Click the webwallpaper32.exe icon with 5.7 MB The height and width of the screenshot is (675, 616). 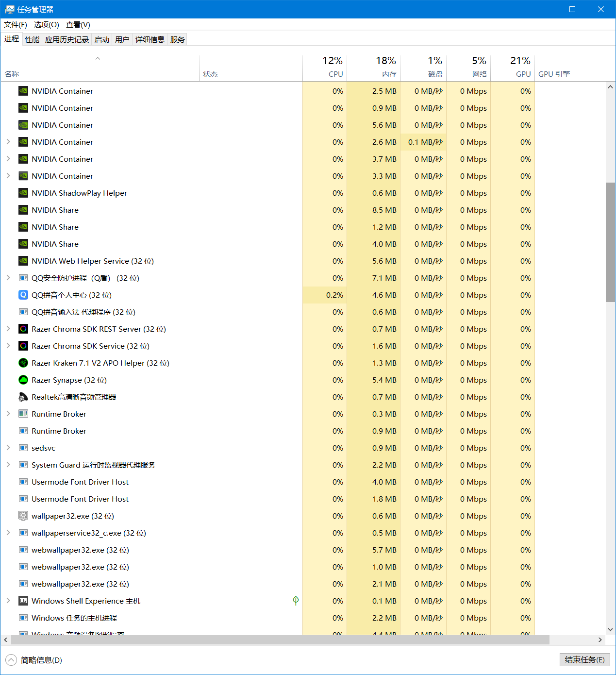point(23,550)
